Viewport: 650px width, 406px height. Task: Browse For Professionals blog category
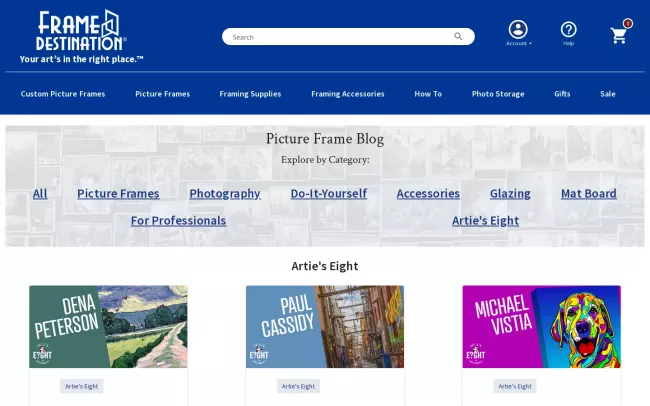tap(179, 221)
